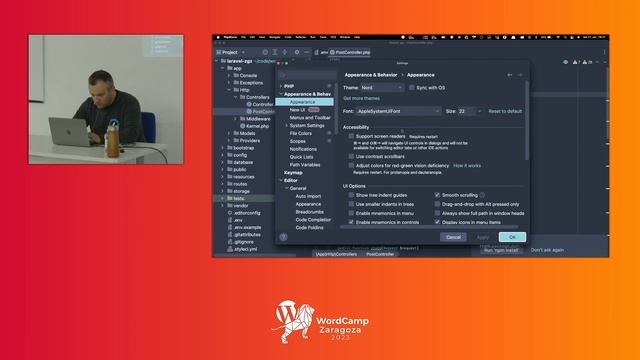Open the Help menu in menu bar
The image size is (640, 360).
pos(357,37)
